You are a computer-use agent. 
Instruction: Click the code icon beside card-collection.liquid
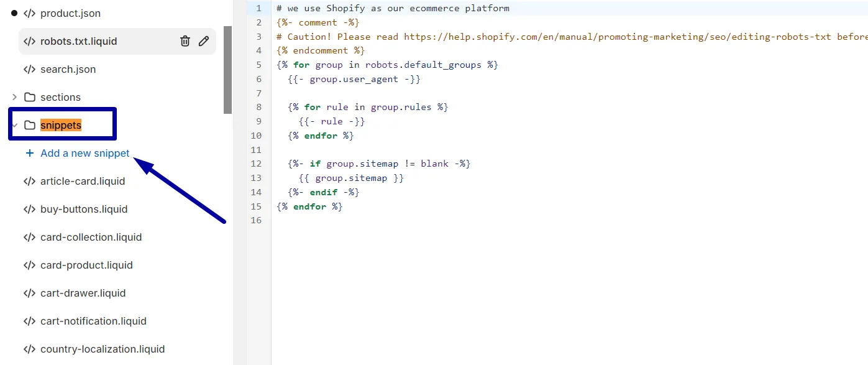29,237
